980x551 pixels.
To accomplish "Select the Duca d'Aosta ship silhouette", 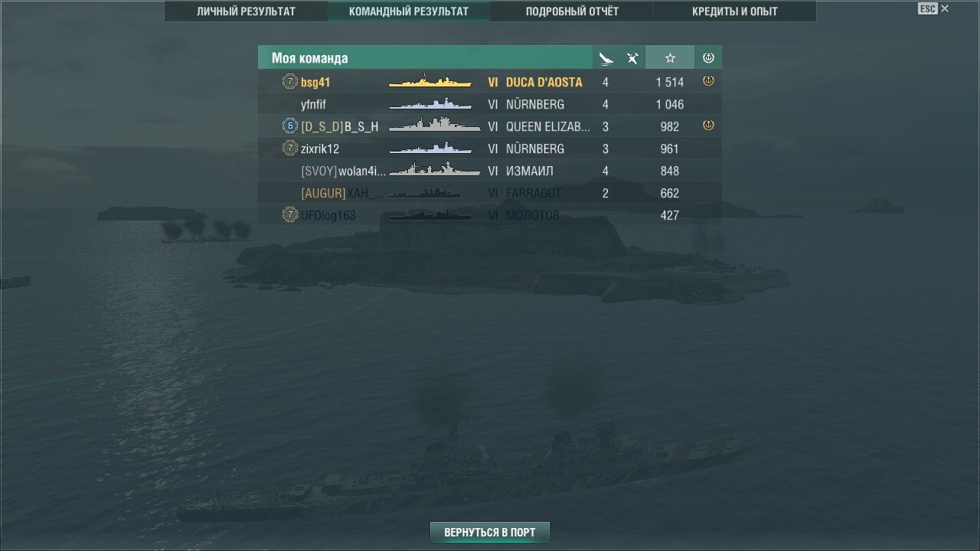I will tap(430, 81).
